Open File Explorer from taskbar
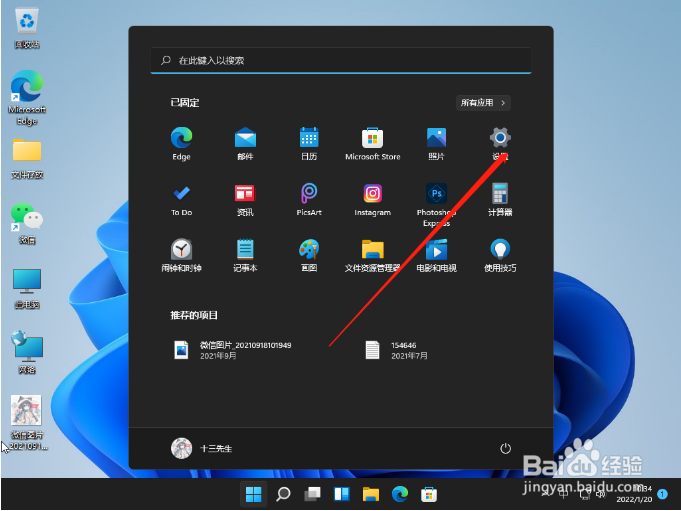This screenshot has height=511, width=681. (x=370, y=494)
